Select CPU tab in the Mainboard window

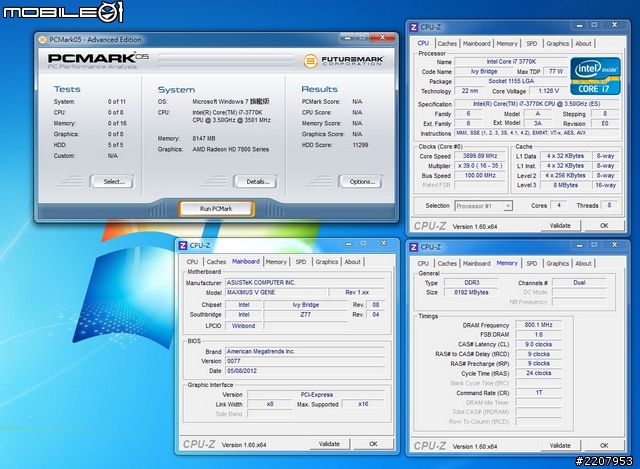[x=192, y=262]
